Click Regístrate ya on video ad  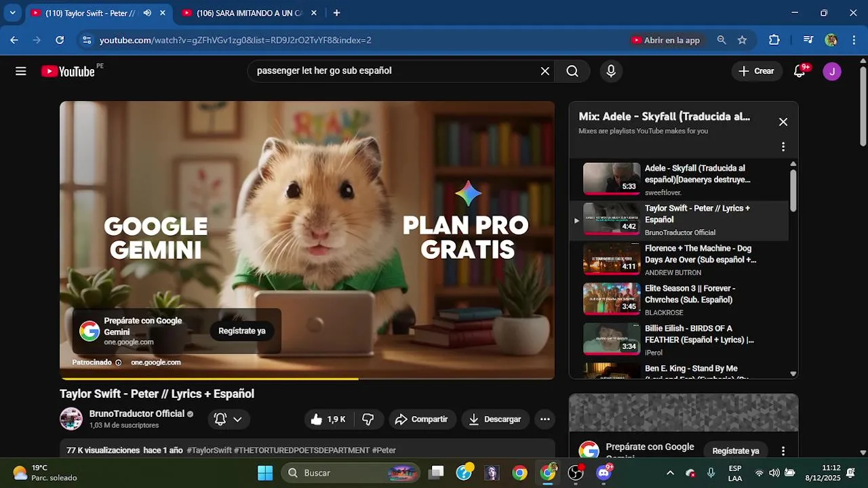tap(241, 331)
